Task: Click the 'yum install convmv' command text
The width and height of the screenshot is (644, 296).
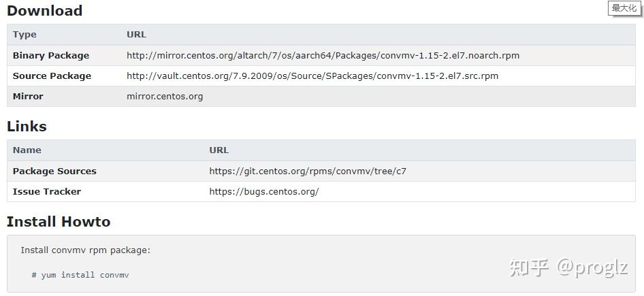Action: coord(80,275)
